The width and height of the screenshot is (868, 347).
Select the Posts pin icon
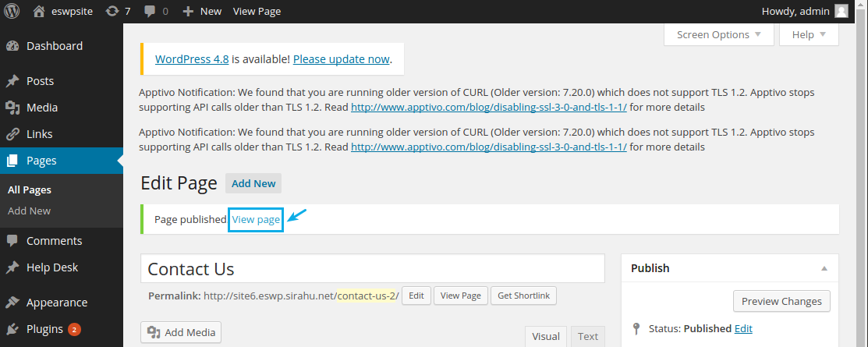[12, 81]
